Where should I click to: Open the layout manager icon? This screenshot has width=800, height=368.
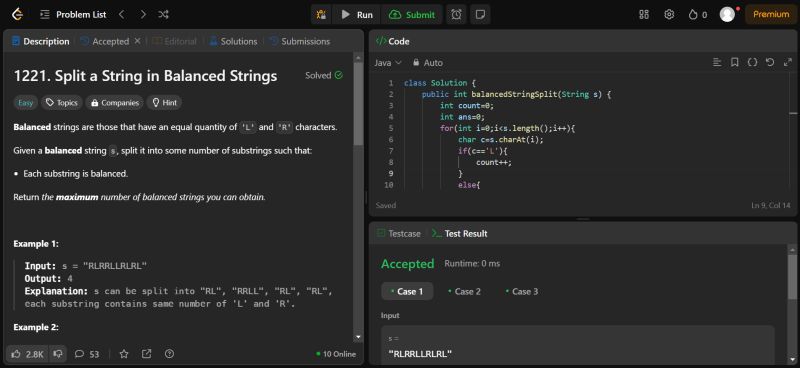[x=644, y=14]
